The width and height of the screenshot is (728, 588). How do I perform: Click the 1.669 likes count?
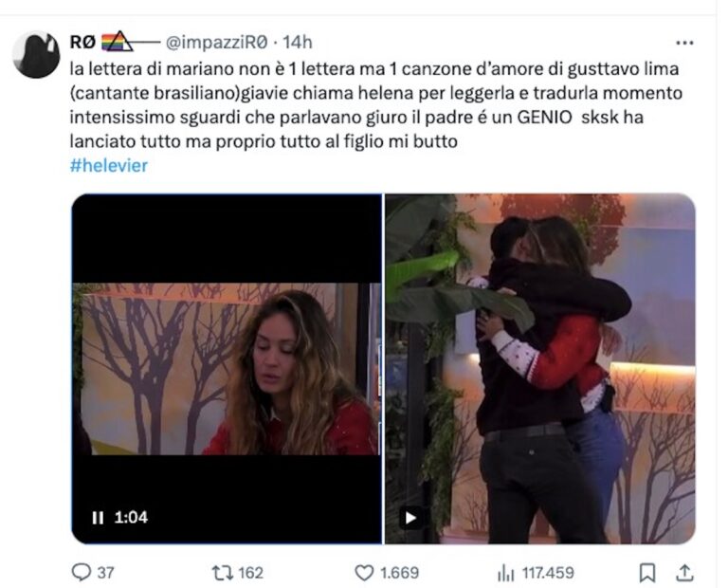[x=399, y=573]
